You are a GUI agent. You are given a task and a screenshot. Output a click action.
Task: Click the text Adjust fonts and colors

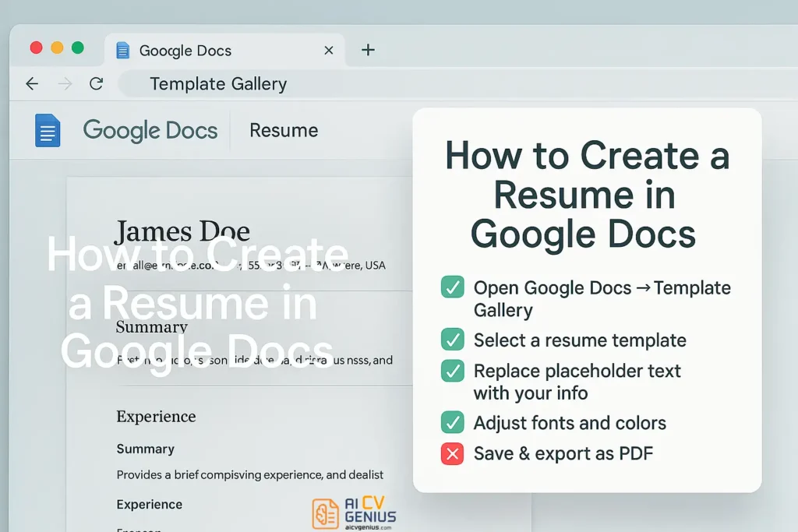point(570,423)
